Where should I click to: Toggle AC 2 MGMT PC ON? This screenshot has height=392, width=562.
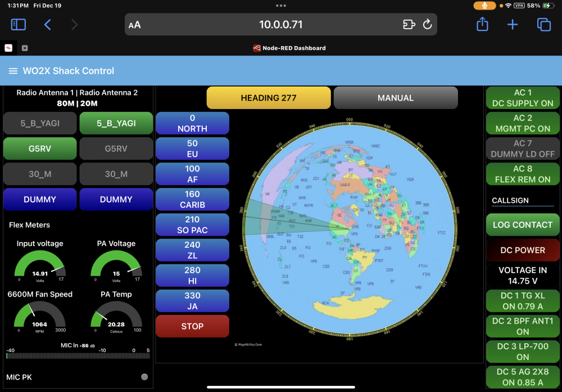[x=523, y=123]
